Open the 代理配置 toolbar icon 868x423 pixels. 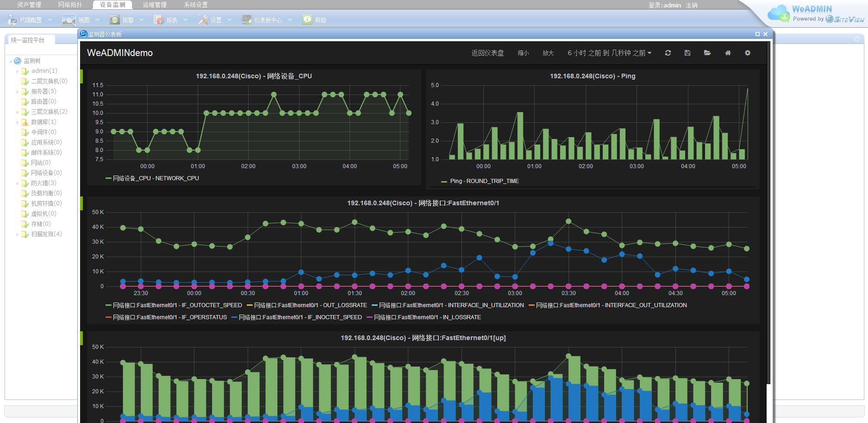(12, 20)
